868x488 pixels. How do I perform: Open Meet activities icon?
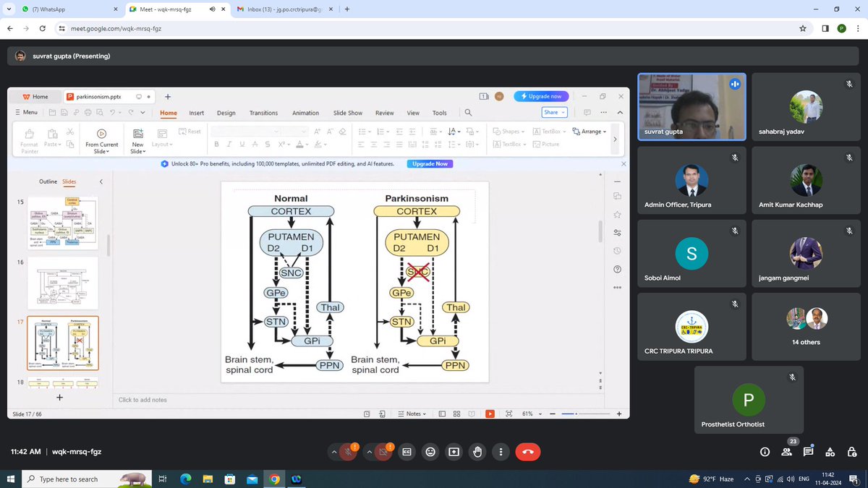coord(830,452)
